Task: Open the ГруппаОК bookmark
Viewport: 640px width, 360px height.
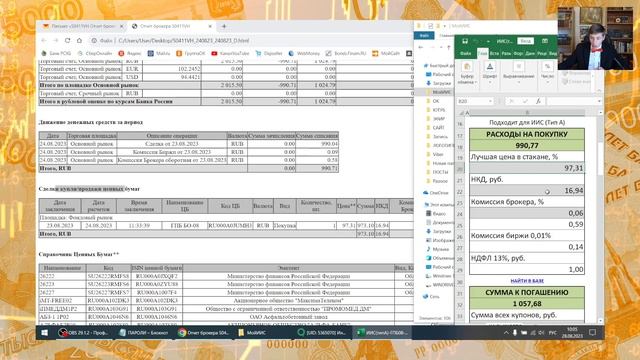Action: coord(191,53)
